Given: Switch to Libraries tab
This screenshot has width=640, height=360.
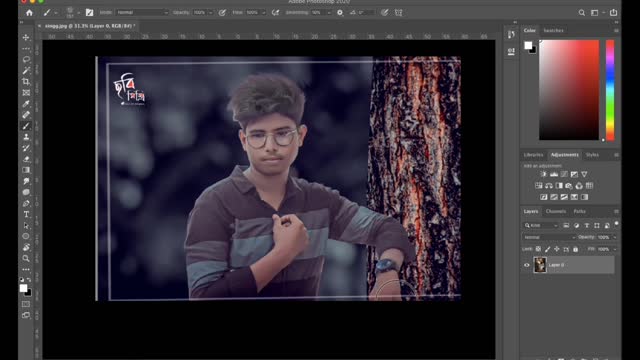Looking at the screenshot, I should tap(533, 155).
